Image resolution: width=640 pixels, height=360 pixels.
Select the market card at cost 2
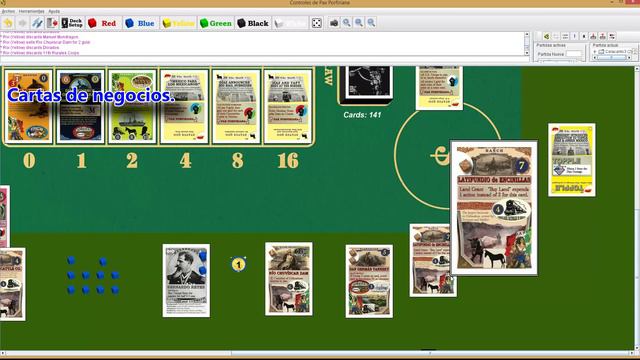coord(132,106)
